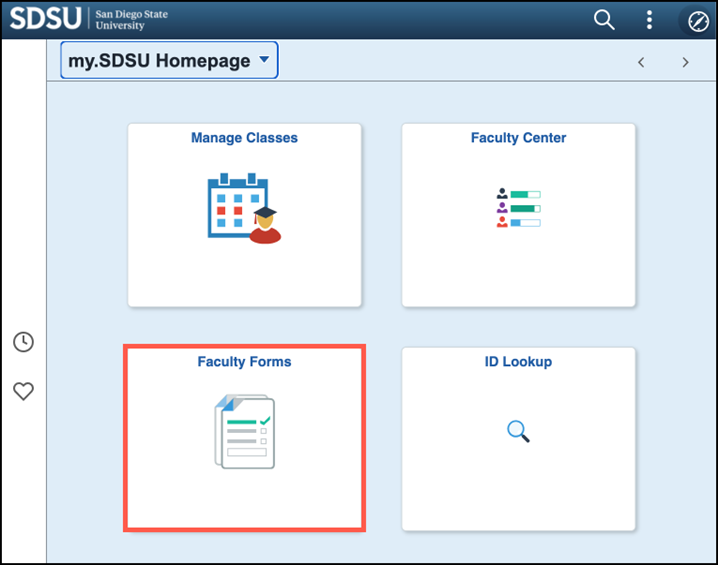Click the Faculty Center roster icon
Viewport: 718px width, 565px height.
click(518, 207)
